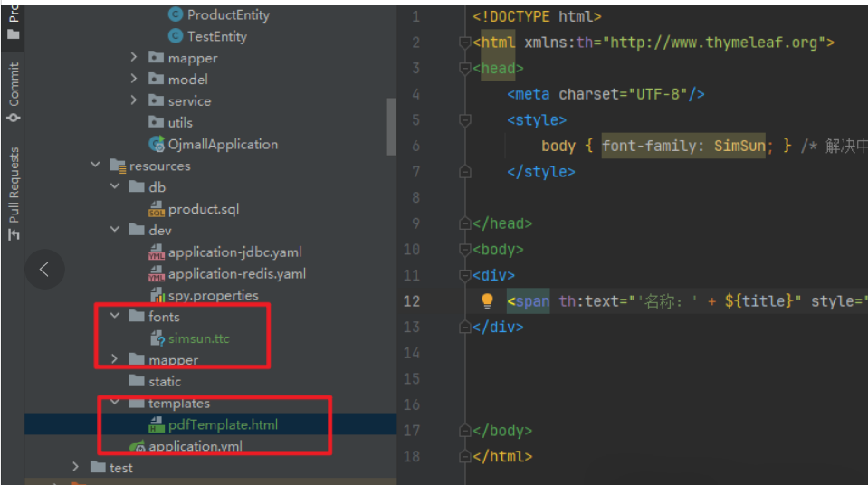
Task: Open pdfTemplate.html file
Action: click(223, 425)
